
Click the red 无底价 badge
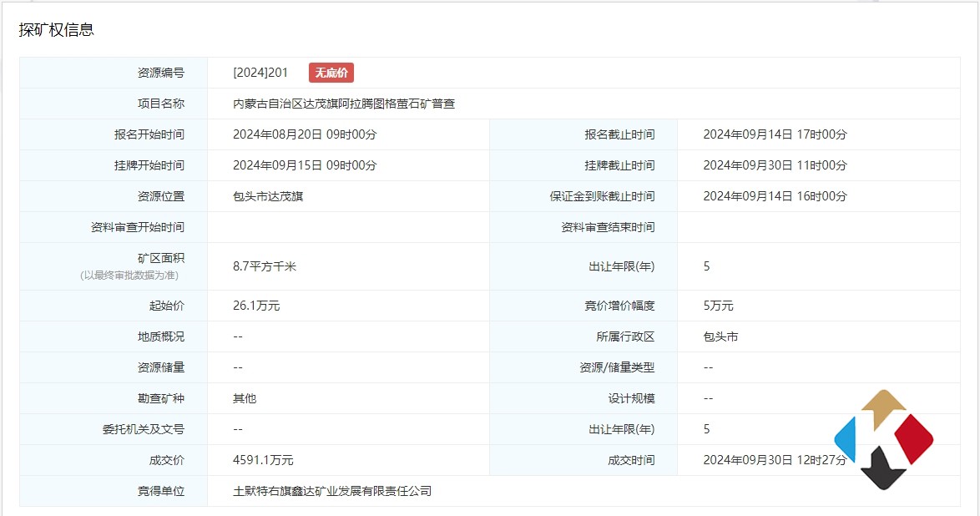pyautogui.click(x=331, y=73)
